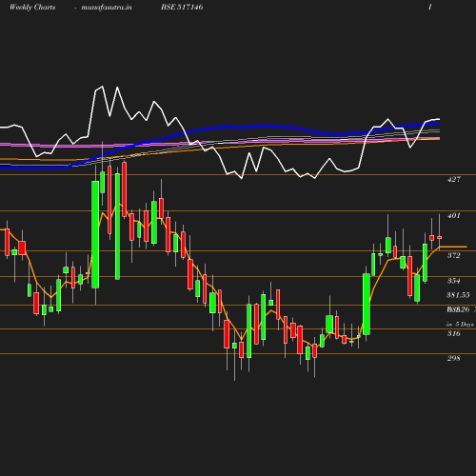
Task: Click the 'BSE 517146' symbol text
Action: click(x=182, y=7)
